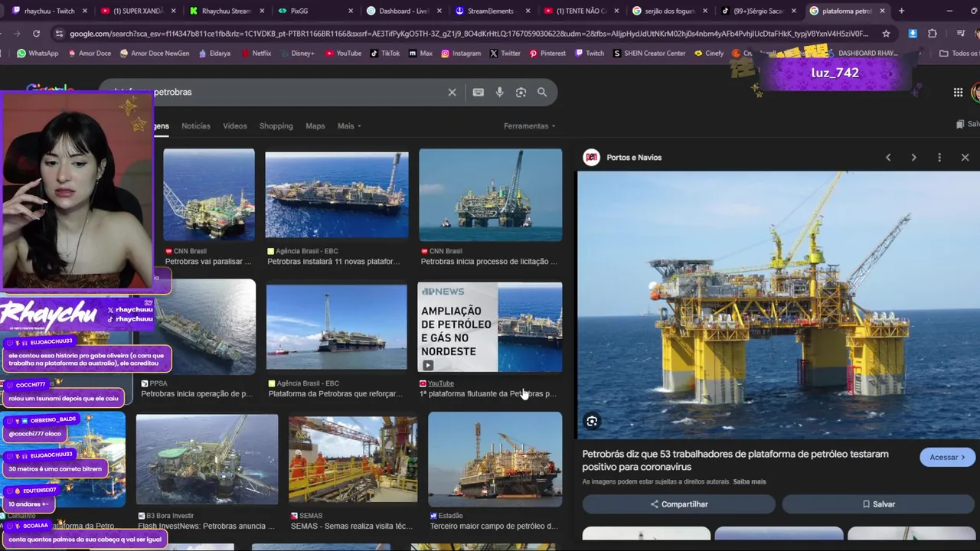Open the browser extensions puzzle icon
This screenshot has width=980, height=551.
(932, 34)
